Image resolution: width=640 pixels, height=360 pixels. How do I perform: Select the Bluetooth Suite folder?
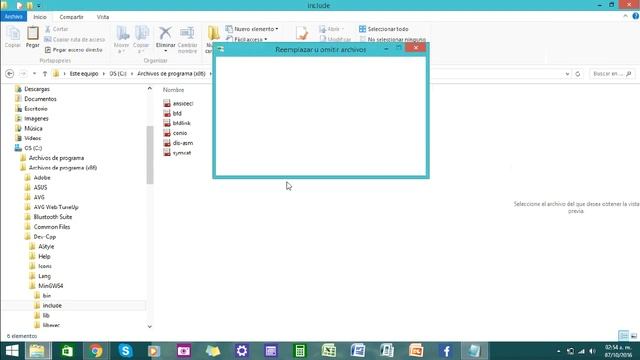(x=53, y=217)
